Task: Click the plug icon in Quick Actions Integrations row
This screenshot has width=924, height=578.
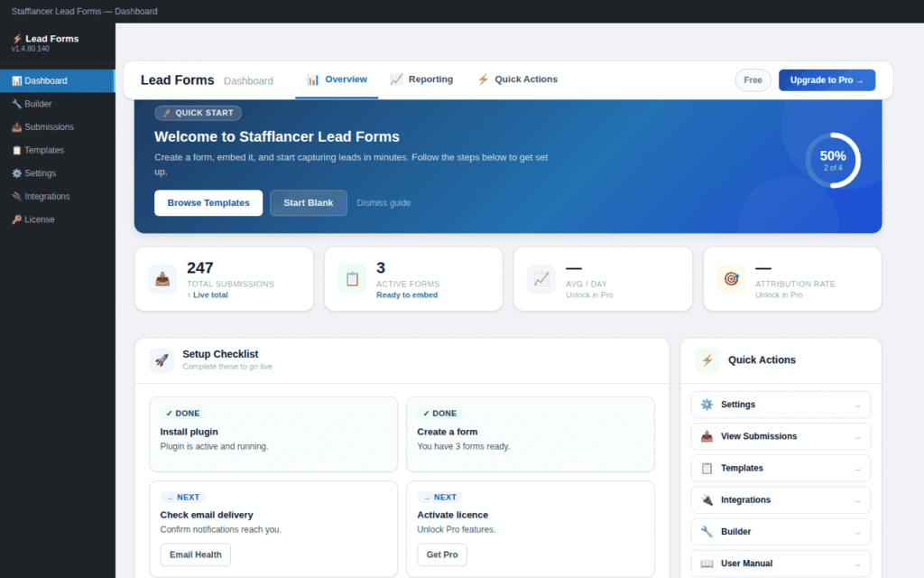Action: click(707, 500)
